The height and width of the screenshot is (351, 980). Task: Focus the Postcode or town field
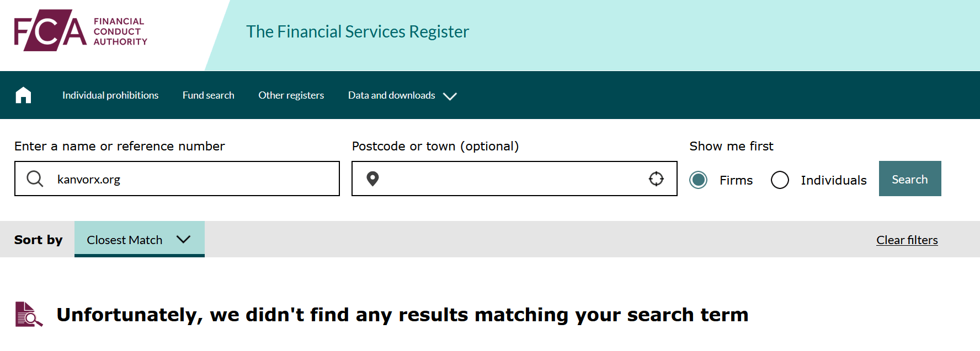pos(514,179)
